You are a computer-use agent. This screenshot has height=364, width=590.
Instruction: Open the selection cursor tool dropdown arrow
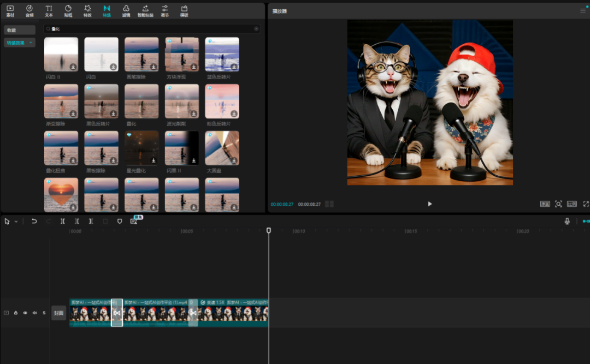16,222
